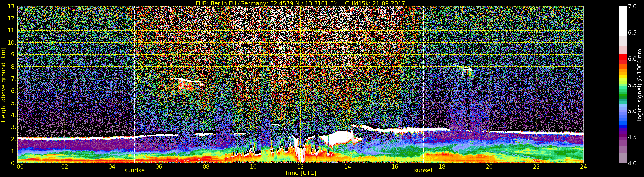This screenshot has height=177, width=644.
Task: Click height axis tick label '7.'
Action: click(13, 79)
